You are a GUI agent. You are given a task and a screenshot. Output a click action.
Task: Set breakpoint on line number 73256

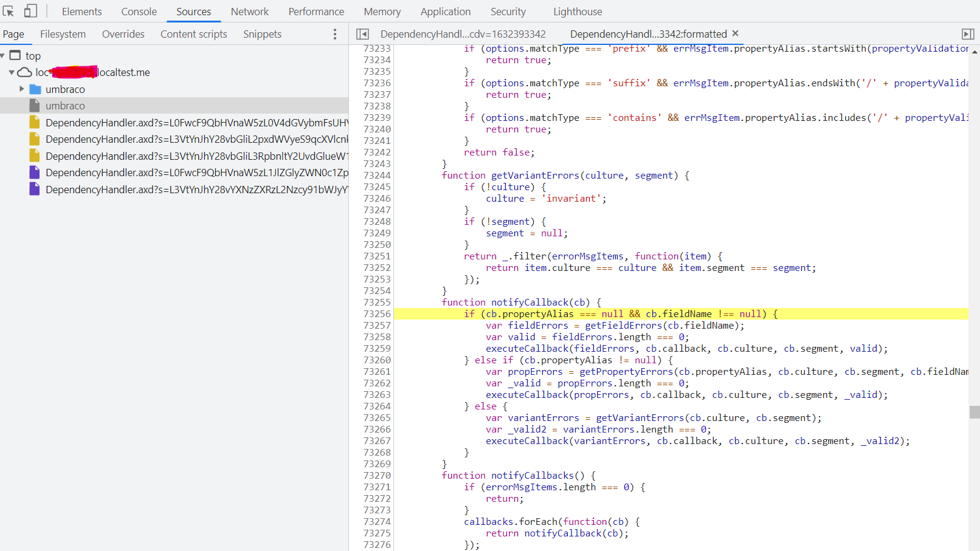pos(377,314)
